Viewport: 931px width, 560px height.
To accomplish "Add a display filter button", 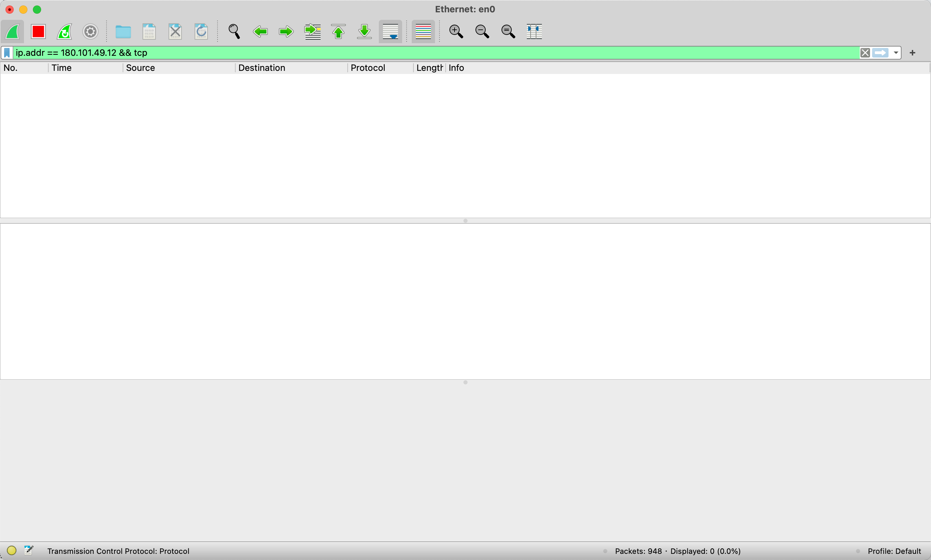I will (x=913, y=53).
